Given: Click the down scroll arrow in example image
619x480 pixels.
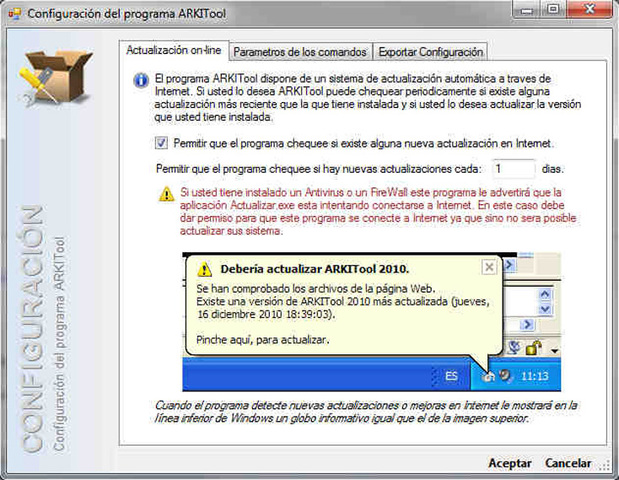Looking at the screenshot, I should (545, 309).
